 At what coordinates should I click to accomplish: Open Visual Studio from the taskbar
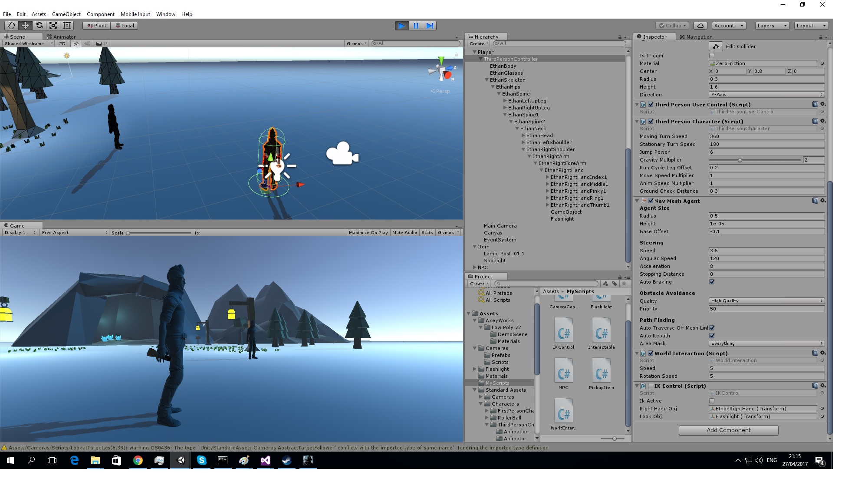tap(266, 460)
